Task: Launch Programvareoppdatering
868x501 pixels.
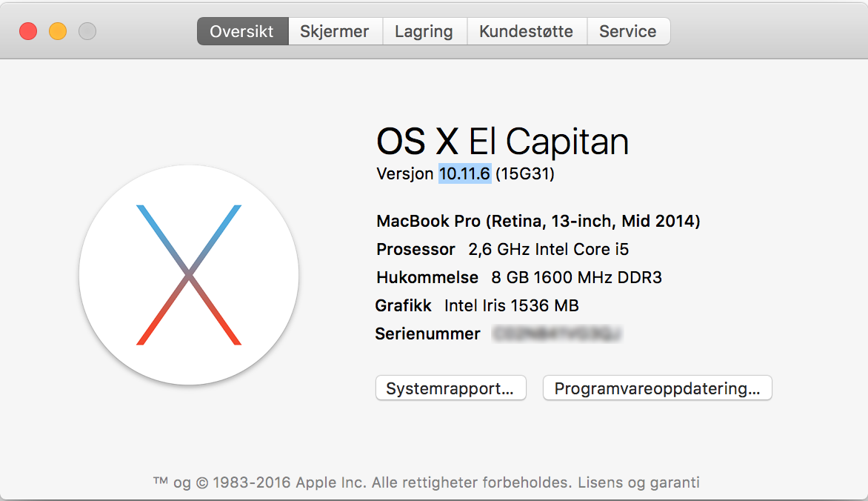Action: pyautogui.click(x=657, y=388)
